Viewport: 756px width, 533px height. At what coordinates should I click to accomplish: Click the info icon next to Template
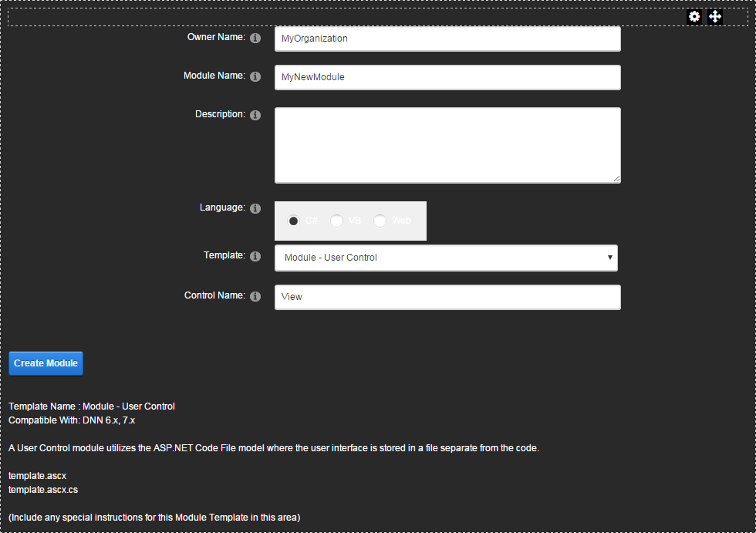255,256
